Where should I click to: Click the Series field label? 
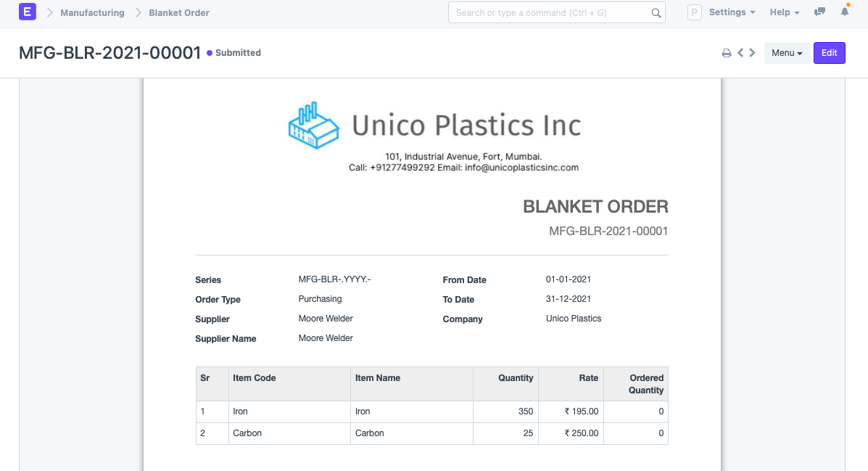pyautogui.click(x=208, y=280)
